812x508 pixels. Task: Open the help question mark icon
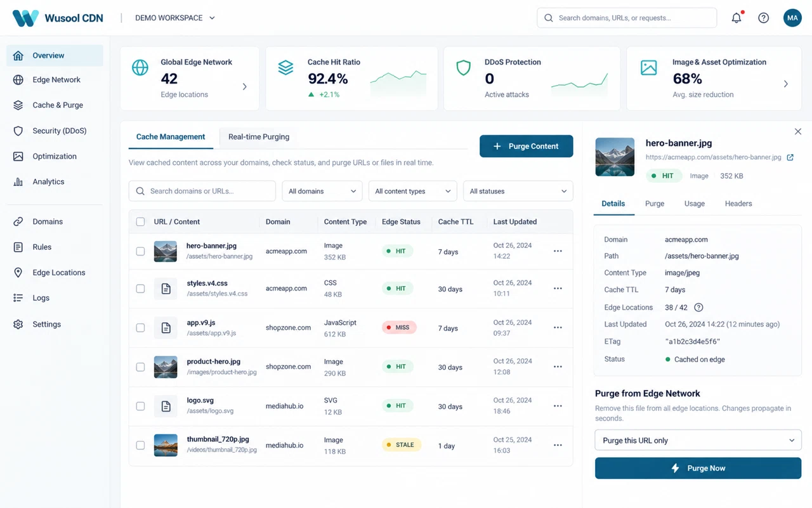click(764, 18)
